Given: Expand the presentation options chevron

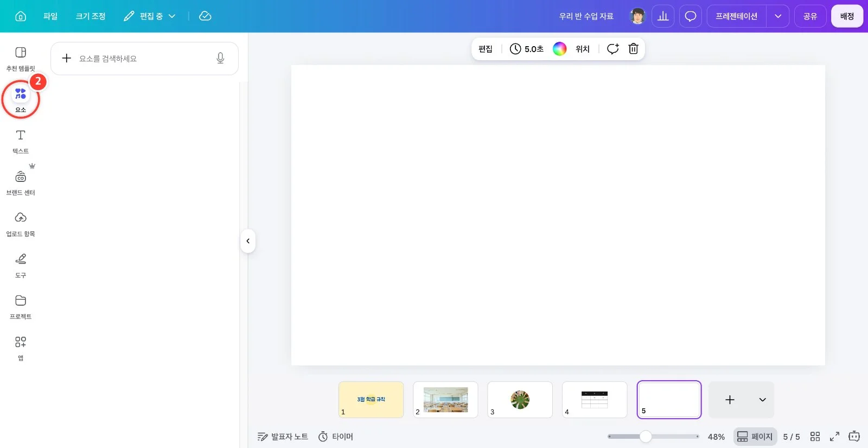Looking at the screenshot, I should point(778,16).
